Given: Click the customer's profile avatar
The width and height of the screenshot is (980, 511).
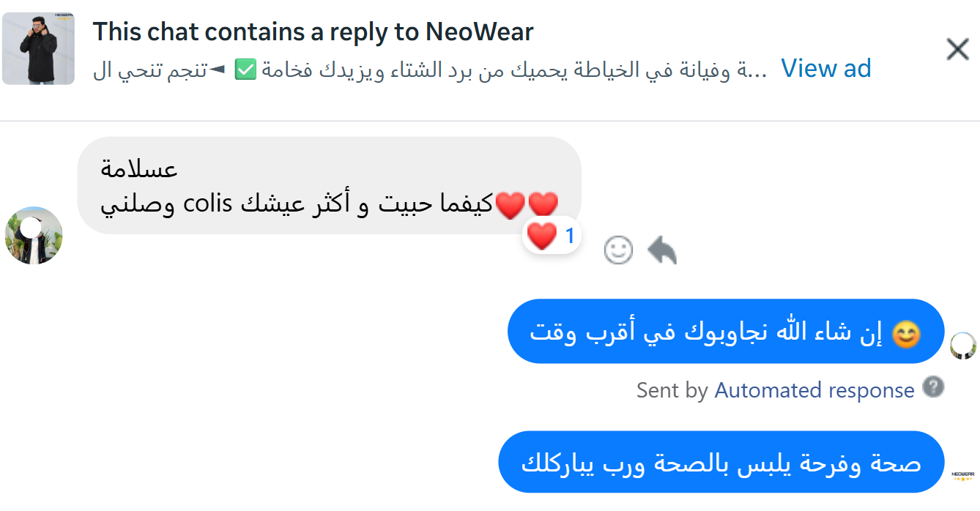Looking at the screenshot, I should (34, 235).
